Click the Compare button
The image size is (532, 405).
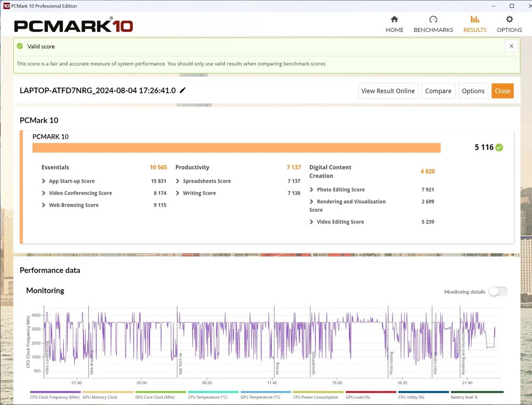point(438,91)
